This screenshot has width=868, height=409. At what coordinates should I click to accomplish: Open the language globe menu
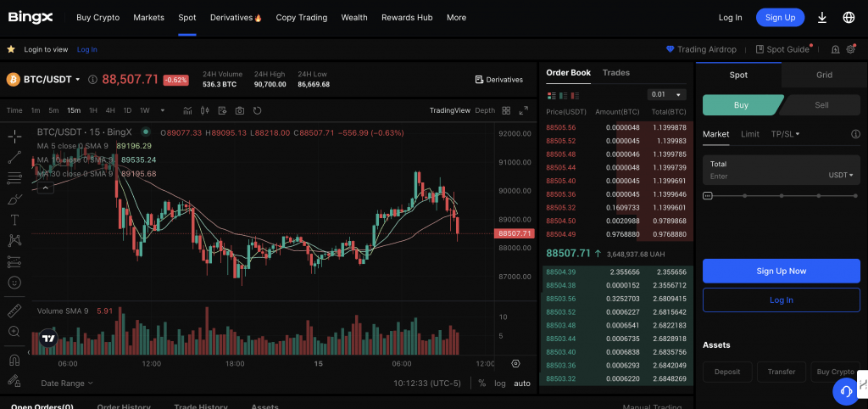click(849, 17)
